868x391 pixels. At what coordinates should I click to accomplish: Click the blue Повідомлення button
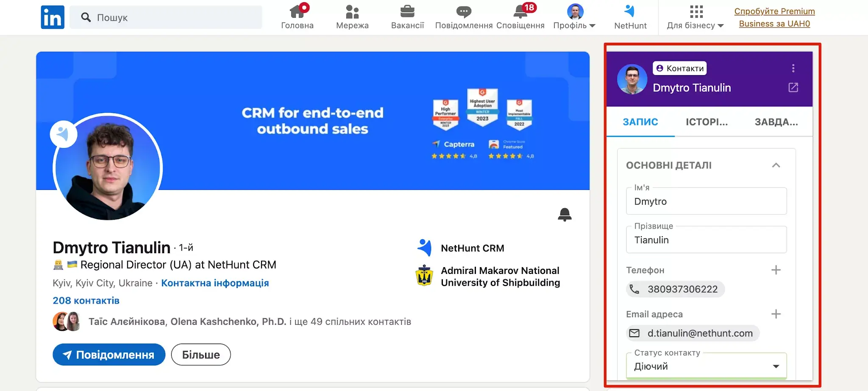(x=109, y=355)
